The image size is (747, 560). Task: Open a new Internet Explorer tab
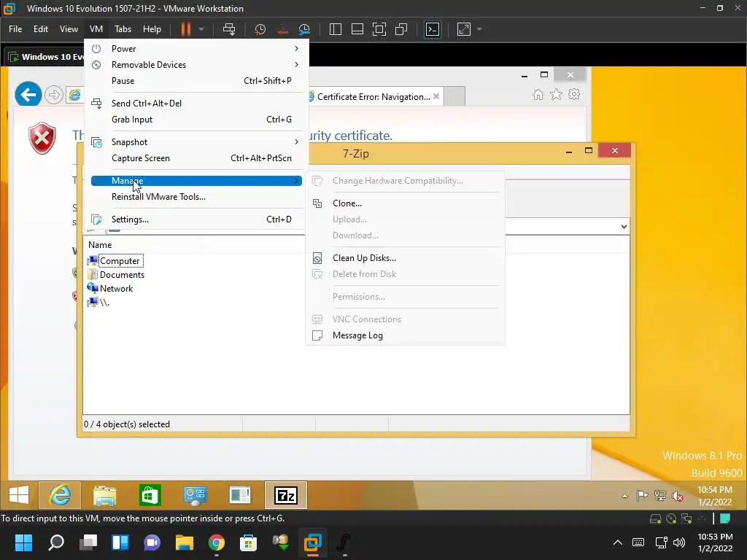pyautogui.click(x=454, y=97)
